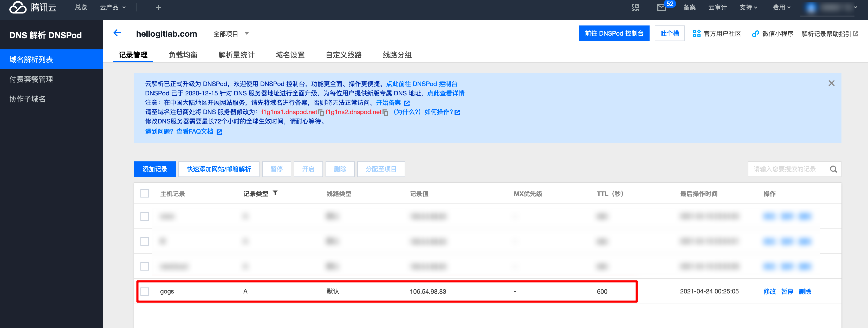Click the plus icon in top navigation
The height and width of the screenshot is (328, 868).
(x=158, y=8)
